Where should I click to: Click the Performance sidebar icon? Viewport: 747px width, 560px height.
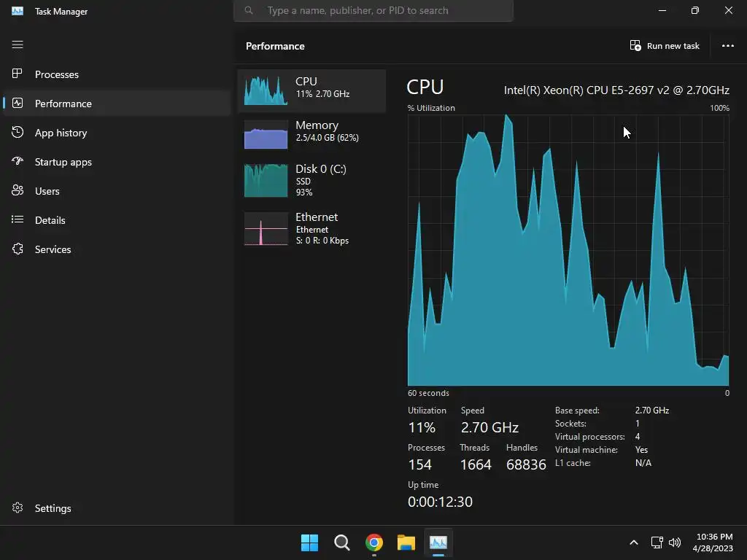[18, 104]
